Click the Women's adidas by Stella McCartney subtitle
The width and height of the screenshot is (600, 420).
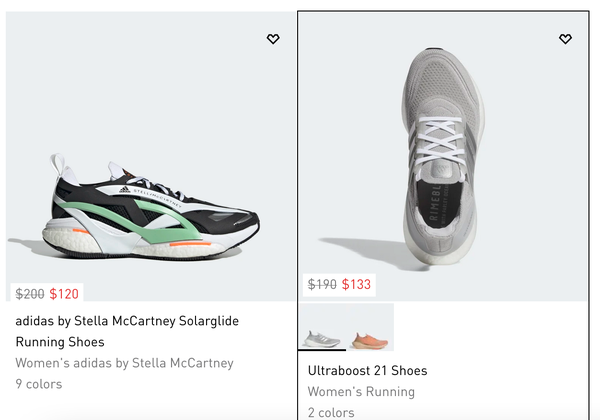124,363
